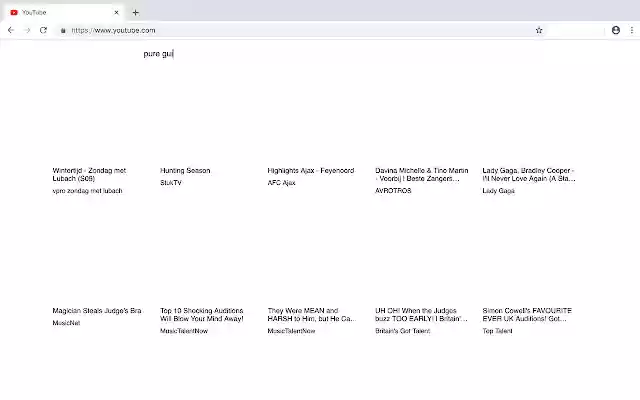Visit the AVROTROS channel
Viewport: 640px width, 400px height.
point(393,191)
